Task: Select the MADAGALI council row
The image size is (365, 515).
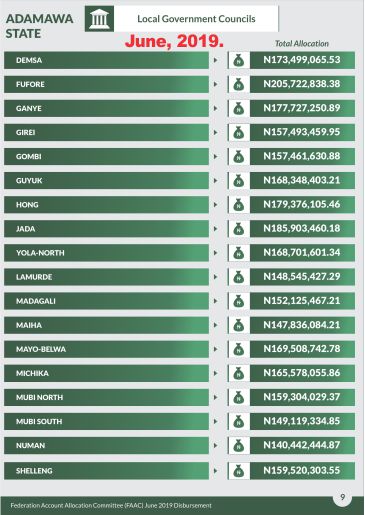Action: point(106,301)
